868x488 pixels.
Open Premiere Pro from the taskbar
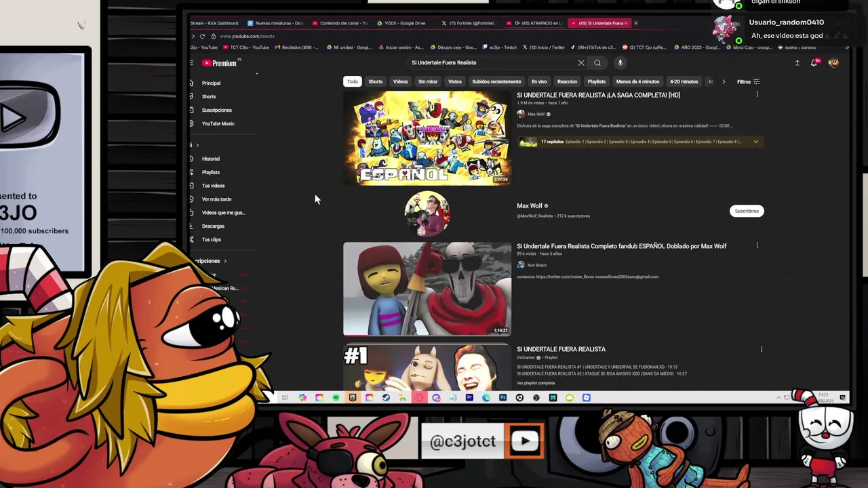[x=469, y=398]
